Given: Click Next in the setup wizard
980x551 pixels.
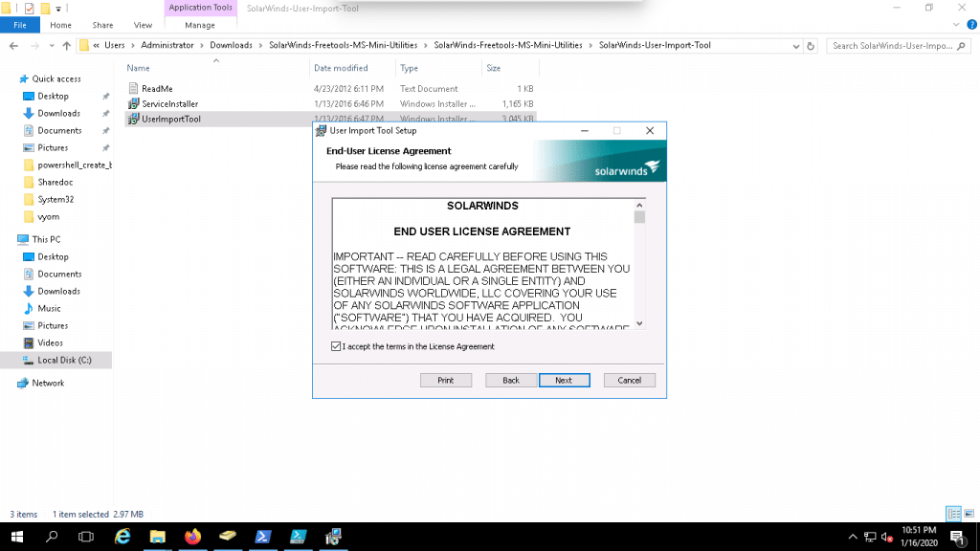Looking at the screenshot, I should point(564,380).
